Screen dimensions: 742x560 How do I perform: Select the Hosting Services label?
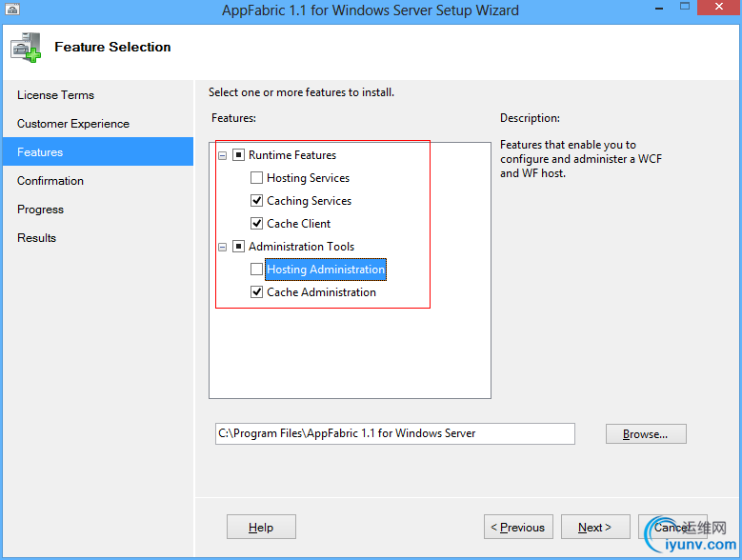tap(308, 178)
